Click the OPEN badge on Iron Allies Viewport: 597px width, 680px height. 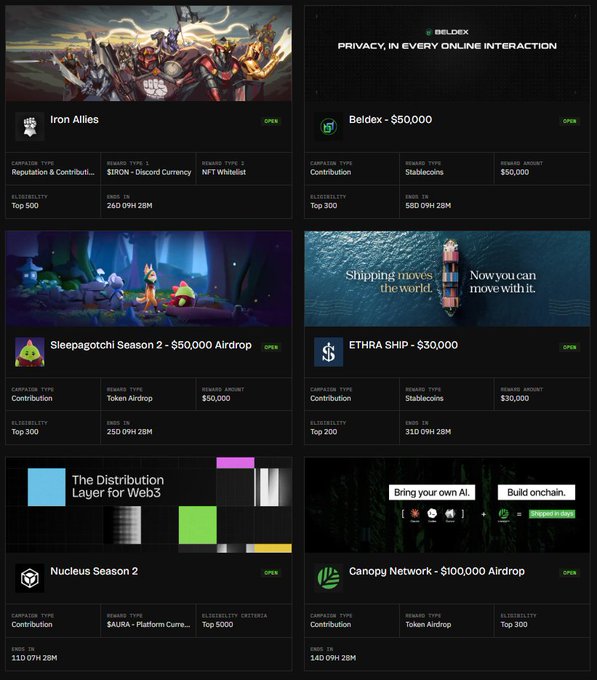tap(271, 121)
